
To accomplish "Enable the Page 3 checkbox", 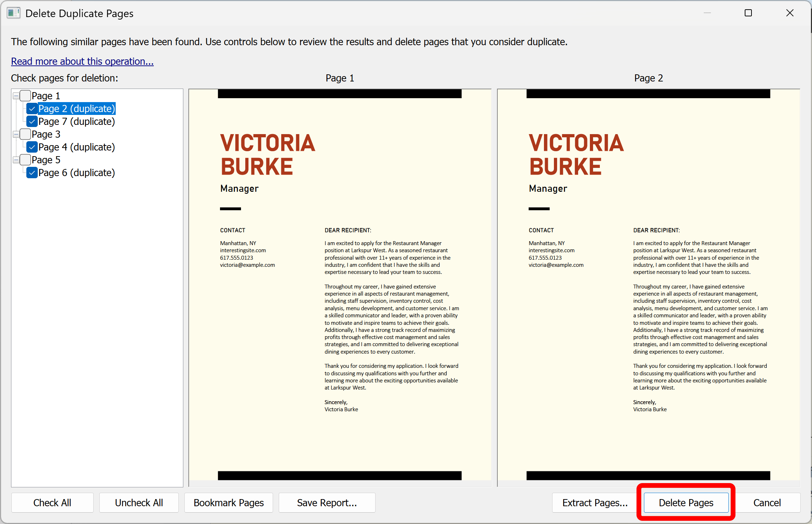I will point(25,134).
